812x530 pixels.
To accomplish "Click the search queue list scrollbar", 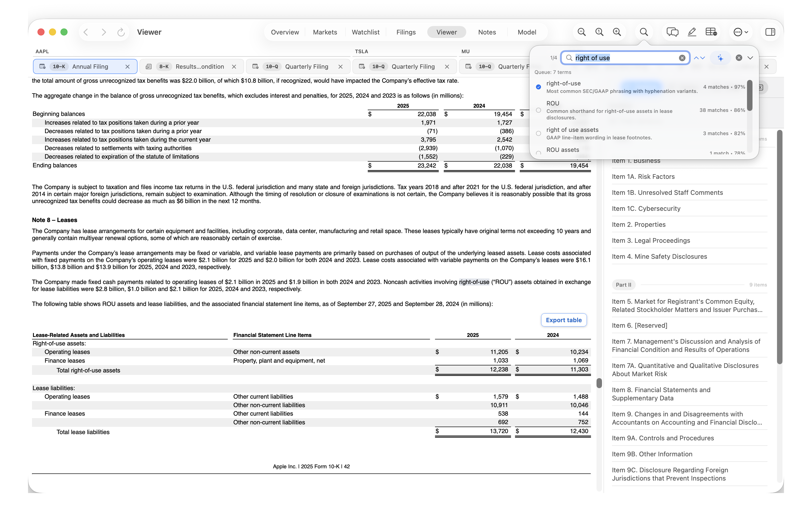I will [749, 95].
